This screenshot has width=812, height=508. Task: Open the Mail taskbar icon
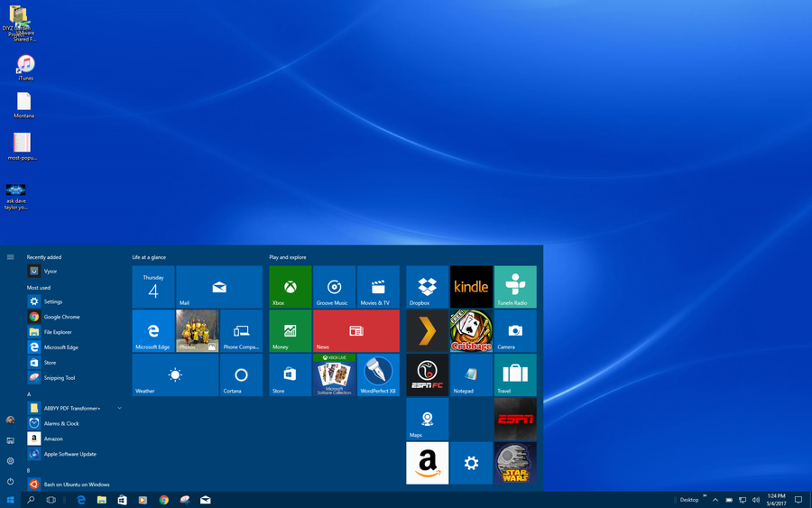point(205,500)
